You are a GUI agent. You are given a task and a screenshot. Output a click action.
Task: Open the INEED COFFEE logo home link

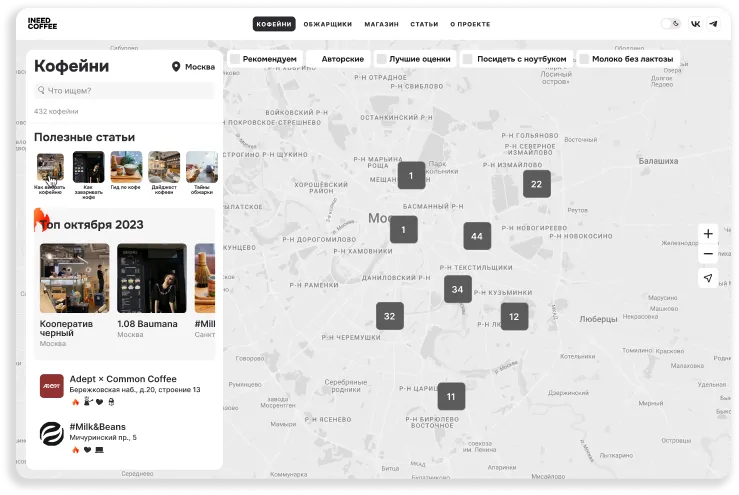click(x=42, y=24)
